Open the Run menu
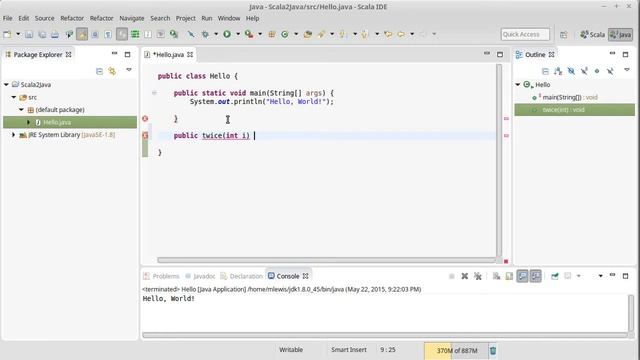Image resolution: width=640 pixels, height=360 pixels. click(x=207, y=18)
